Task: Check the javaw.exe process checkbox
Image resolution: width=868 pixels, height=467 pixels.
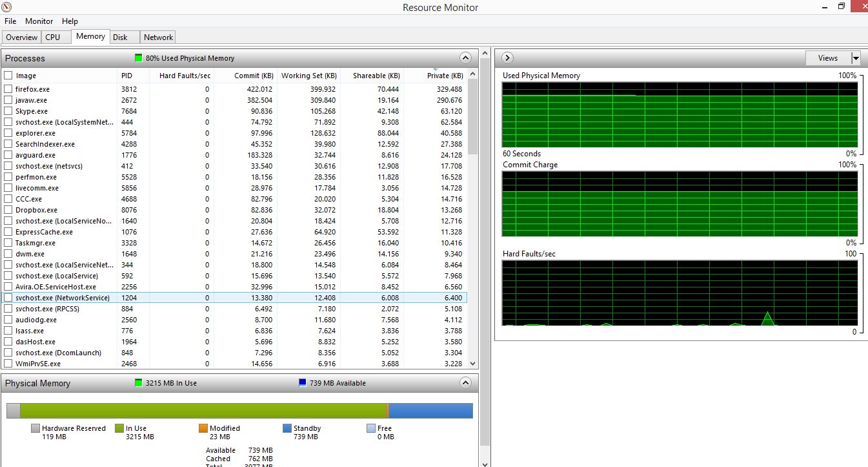Action: pos(8,100)
